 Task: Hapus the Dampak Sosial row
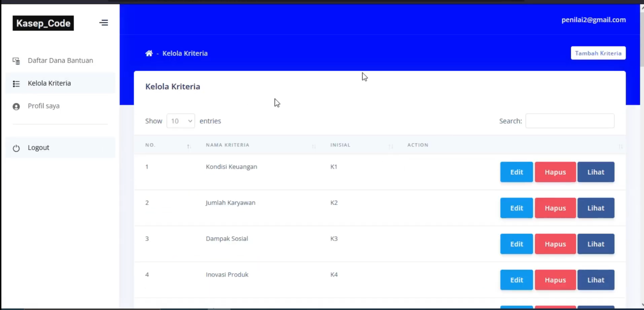pyautogui.click(x=555, y=244)
